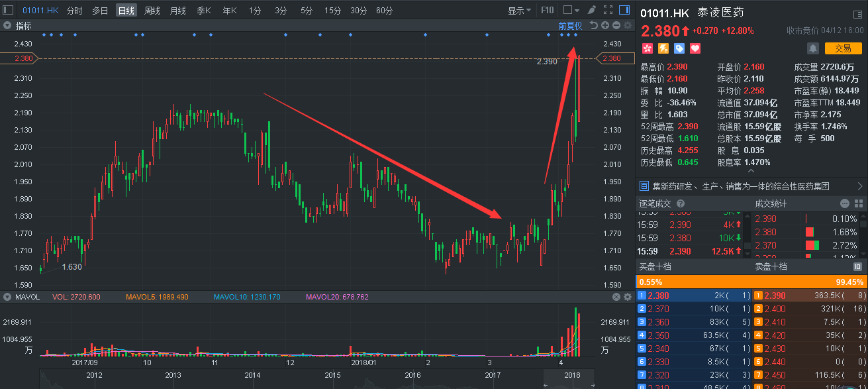
Task: Click the orange 交易 trade button
Action: (x=842, y=48)
